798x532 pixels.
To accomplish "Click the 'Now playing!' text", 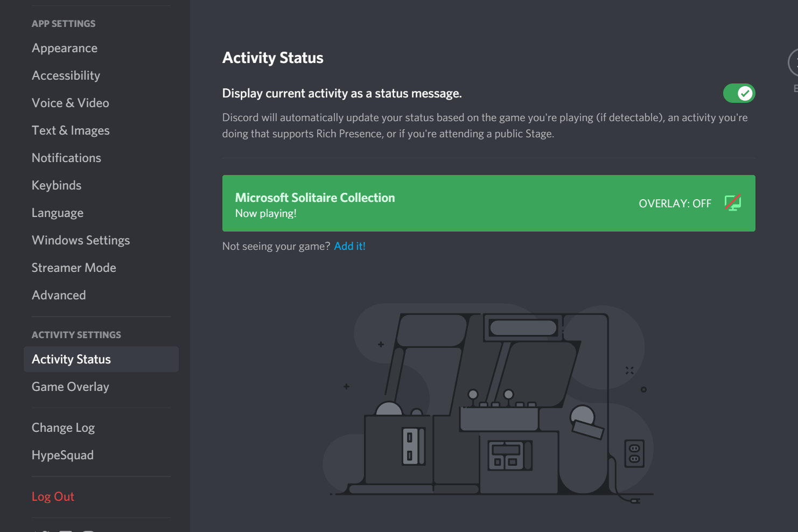I will [x=265, y=213].
